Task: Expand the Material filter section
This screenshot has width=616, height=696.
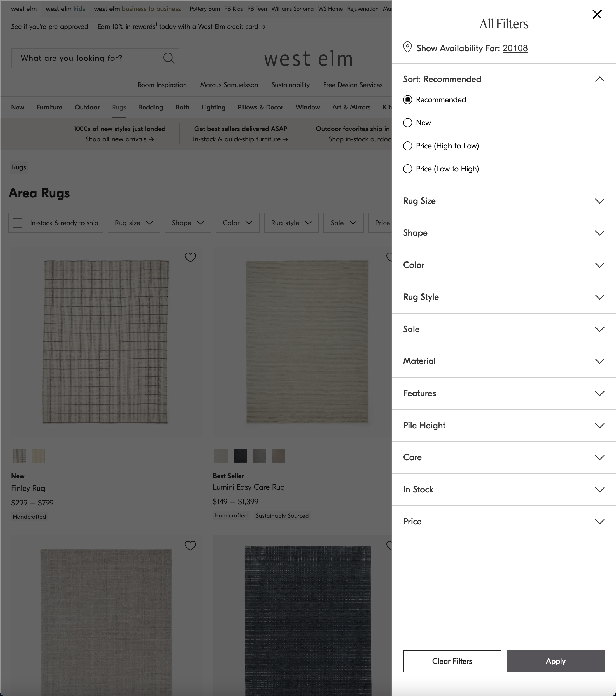Action: click(x=504, y=361)
